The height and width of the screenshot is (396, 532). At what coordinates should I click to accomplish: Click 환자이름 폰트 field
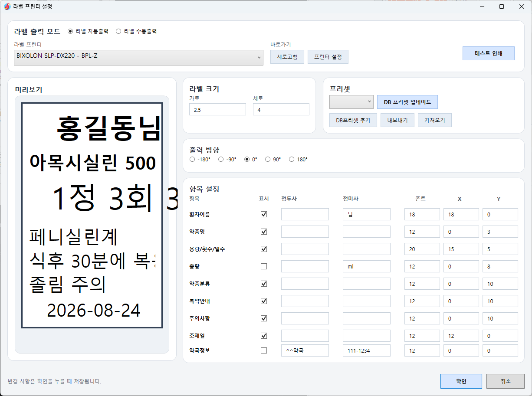click(x=422, y=214)
